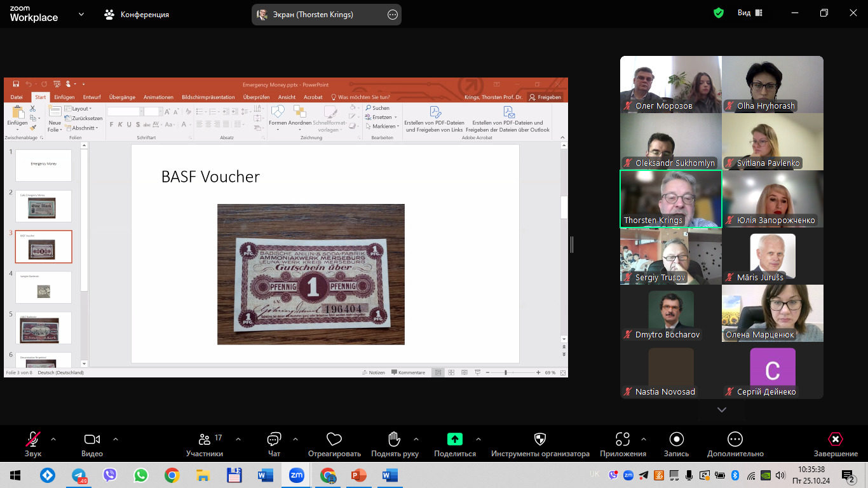Viewport: 868px width, 488px height.
Task: Click the green encryption shield icon
Action: pos(719,13)
